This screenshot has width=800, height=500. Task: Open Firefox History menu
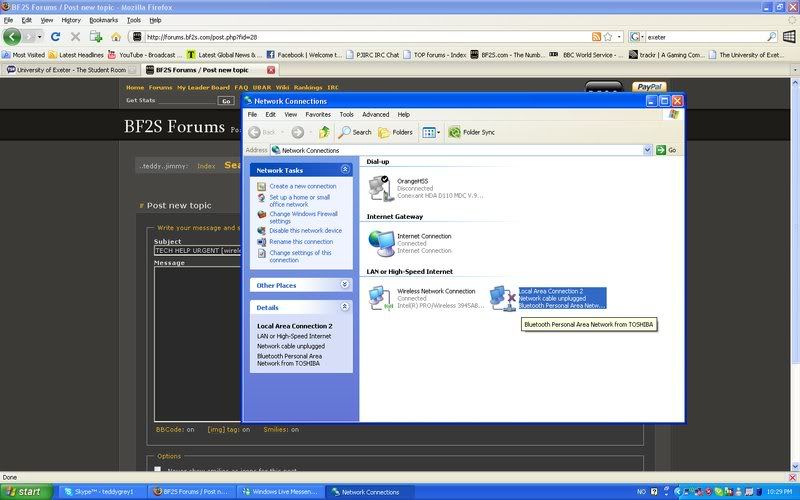(x=71, y=20)
